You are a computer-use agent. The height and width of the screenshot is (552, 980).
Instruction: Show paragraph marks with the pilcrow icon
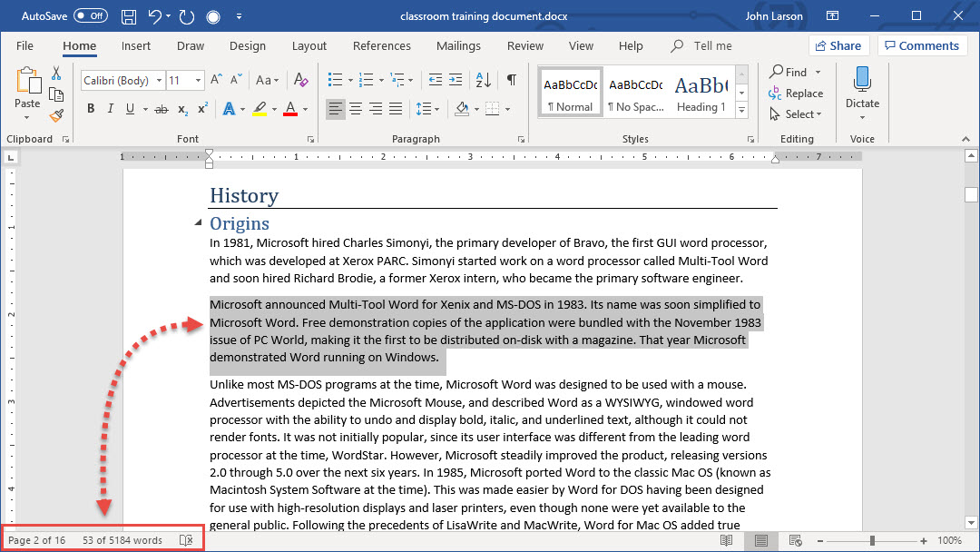pos(512,80)
